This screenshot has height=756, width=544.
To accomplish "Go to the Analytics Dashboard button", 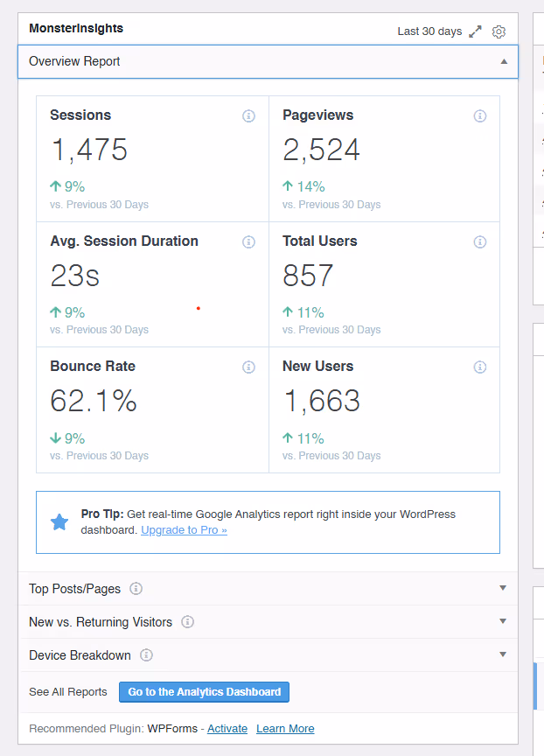I will pyautogui.click(x=204, y=692).
